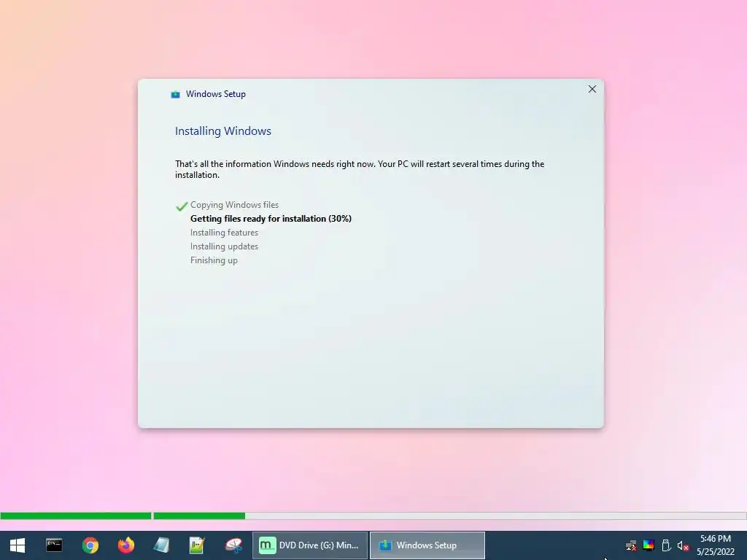747x560 pixels.
Task: Open Google Chrome from the taskbar
Action: (x=90, y=545)
